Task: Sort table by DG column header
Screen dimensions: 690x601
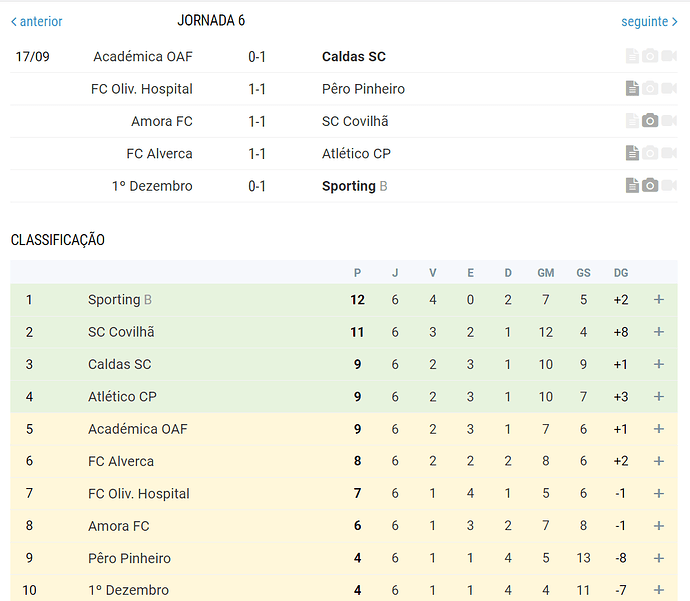Action: 621,273
